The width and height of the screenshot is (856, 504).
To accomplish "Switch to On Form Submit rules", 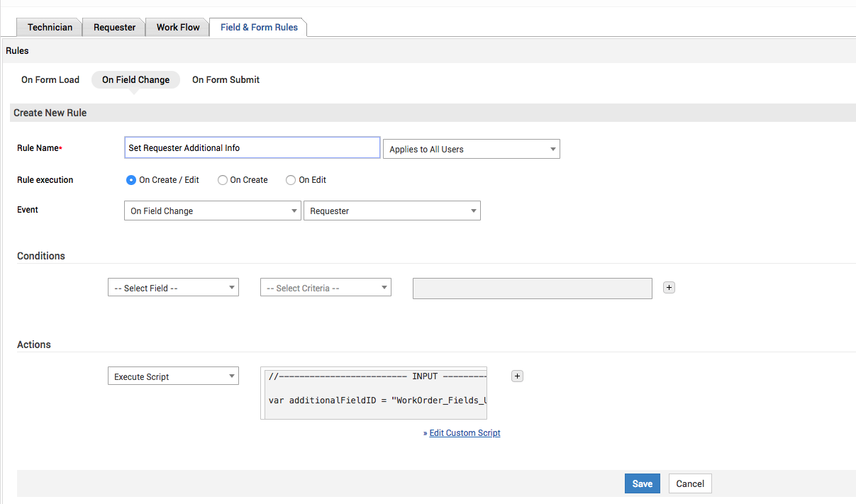I will pos(226,80).
